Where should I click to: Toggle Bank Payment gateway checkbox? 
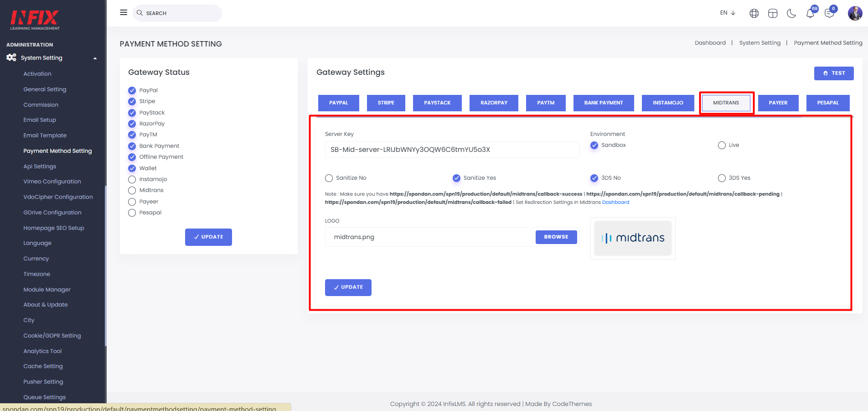132,146
